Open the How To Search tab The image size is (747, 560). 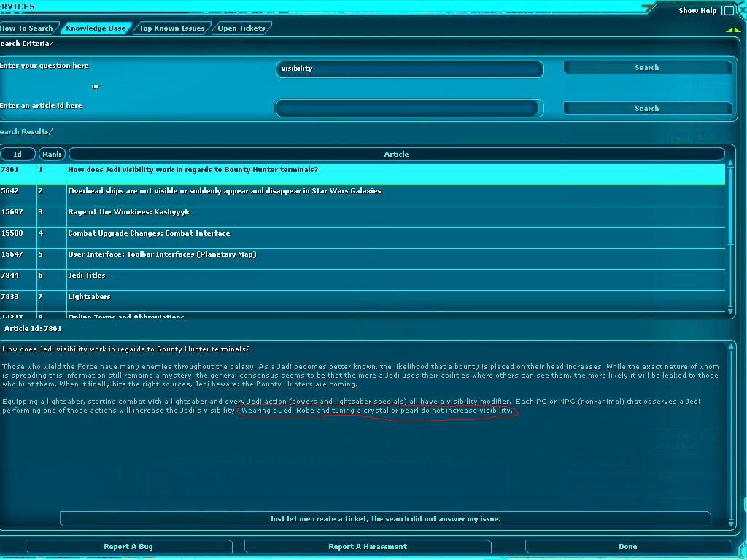[x=28, y=28]
